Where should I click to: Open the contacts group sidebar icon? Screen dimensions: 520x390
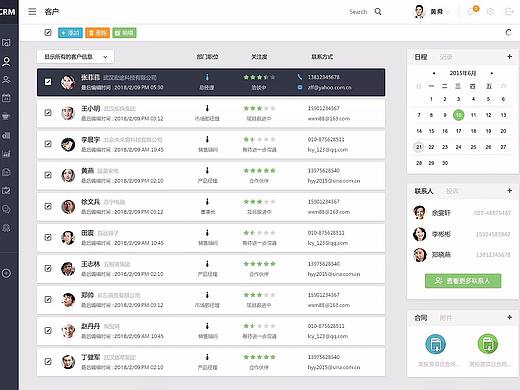[6, 80]
